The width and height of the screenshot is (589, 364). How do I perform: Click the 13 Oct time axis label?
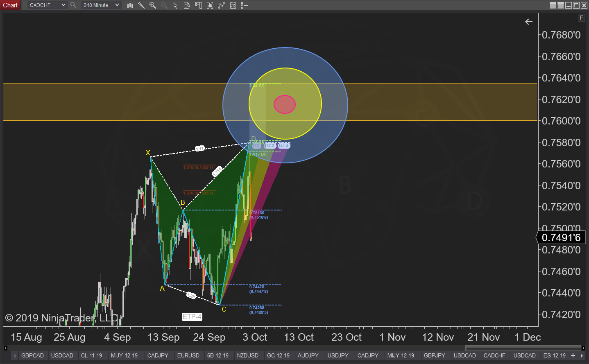299,337
